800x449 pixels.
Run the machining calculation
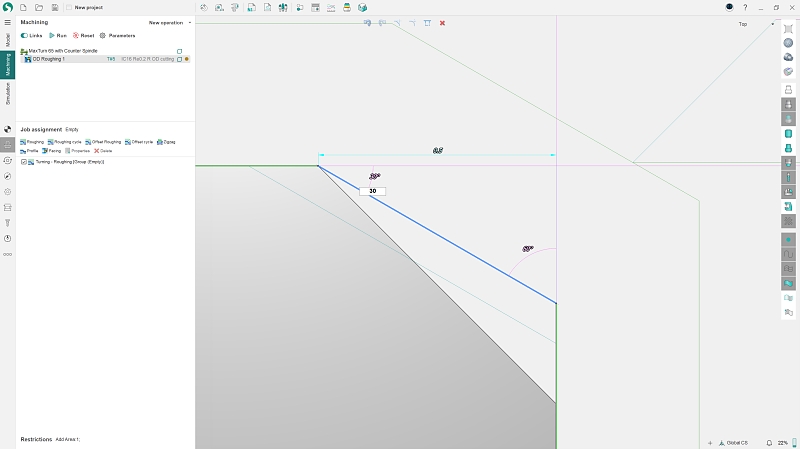click(58, 36)
